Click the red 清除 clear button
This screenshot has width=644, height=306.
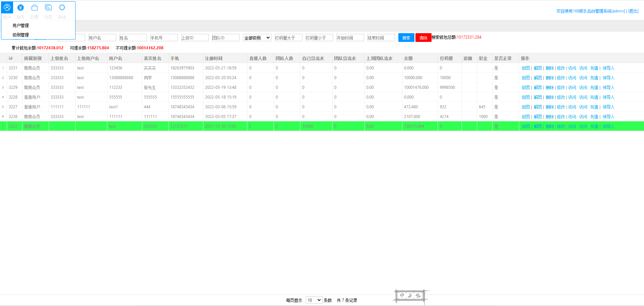click(x=424, y=38)
